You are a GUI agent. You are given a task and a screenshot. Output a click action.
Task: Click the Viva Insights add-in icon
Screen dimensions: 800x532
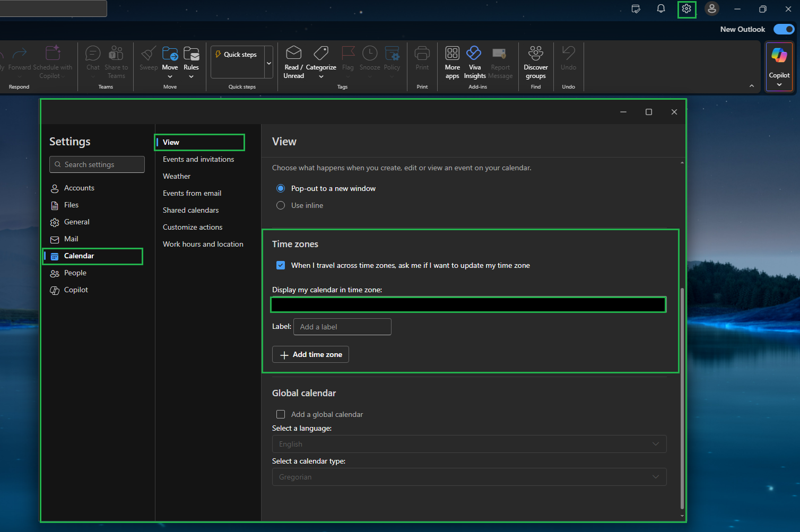(x=474, y=54)
